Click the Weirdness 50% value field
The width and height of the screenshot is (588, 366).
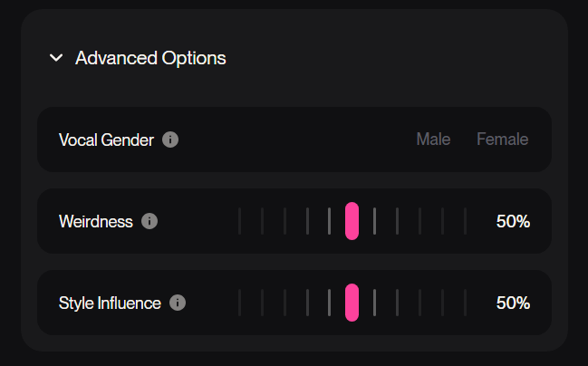(513, 221)
